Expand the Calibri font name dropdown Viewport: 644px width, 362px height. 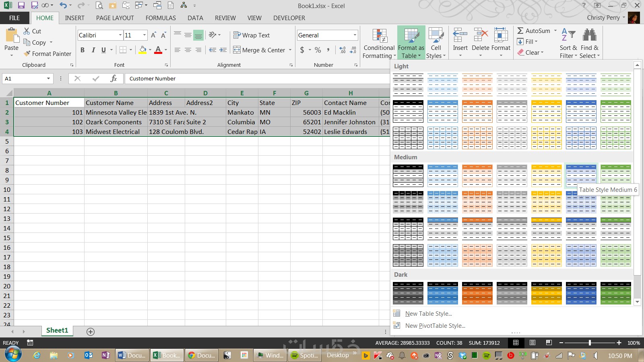[x=120, y=35]
